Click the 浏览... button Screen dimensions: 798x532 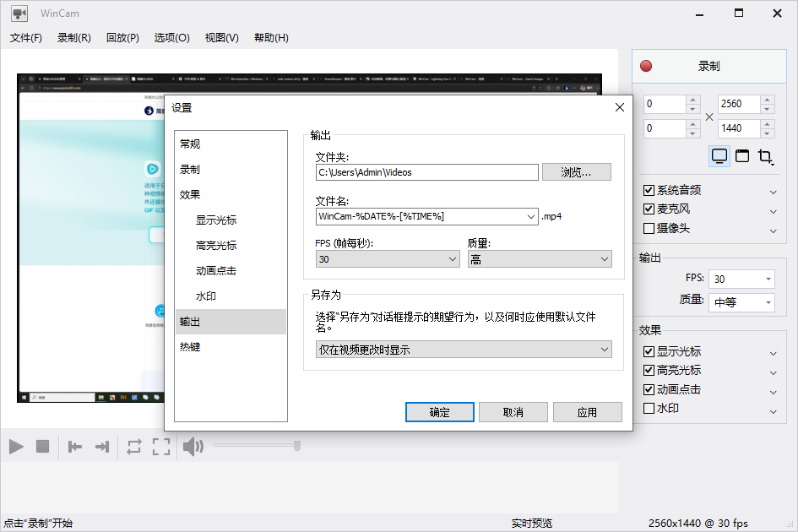point(577,172)
